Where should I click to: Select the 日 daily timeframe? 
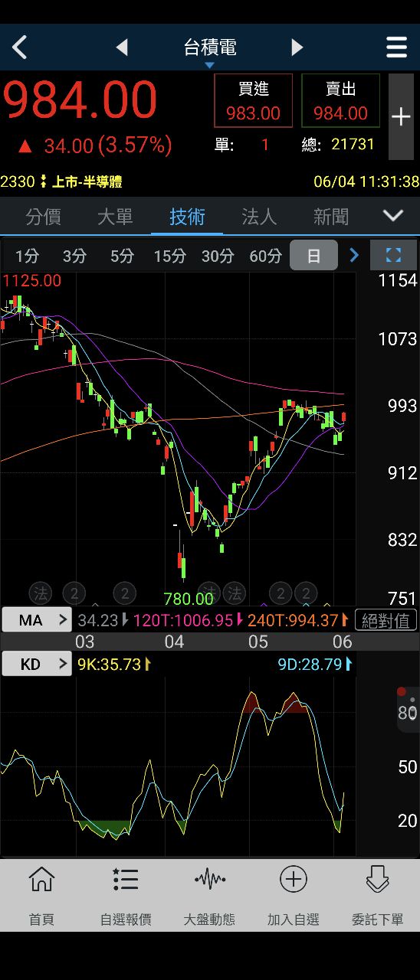313,256
